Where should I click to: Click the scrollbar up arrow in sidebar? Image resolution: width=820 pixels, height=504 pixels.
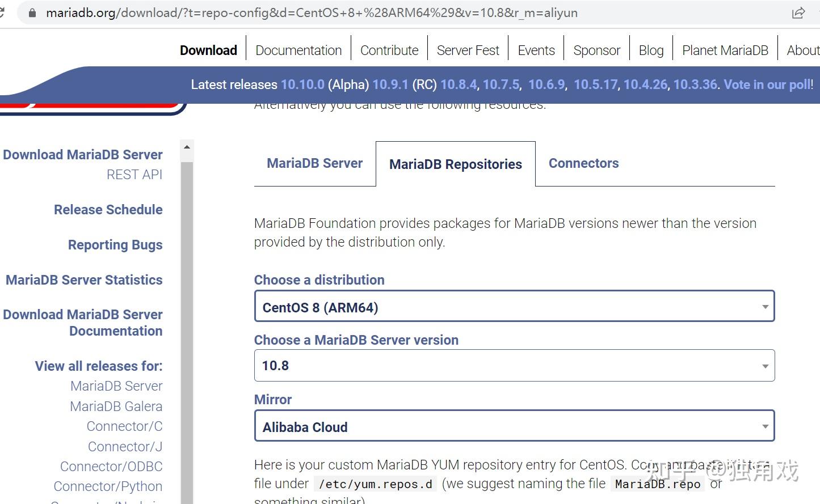tap(187, 147)
